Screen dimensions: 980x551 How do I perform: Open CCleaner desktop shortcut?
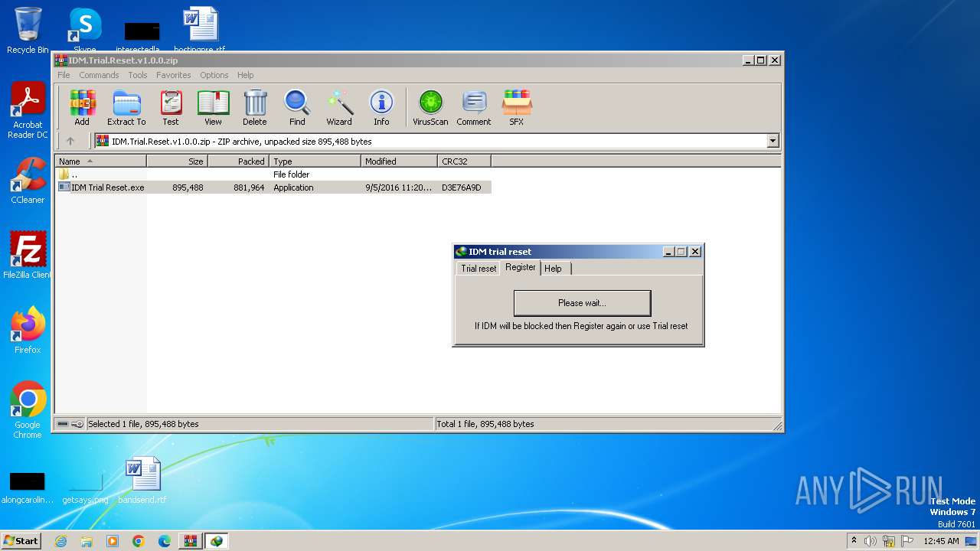pyautogui.click(x=28, y=181)
